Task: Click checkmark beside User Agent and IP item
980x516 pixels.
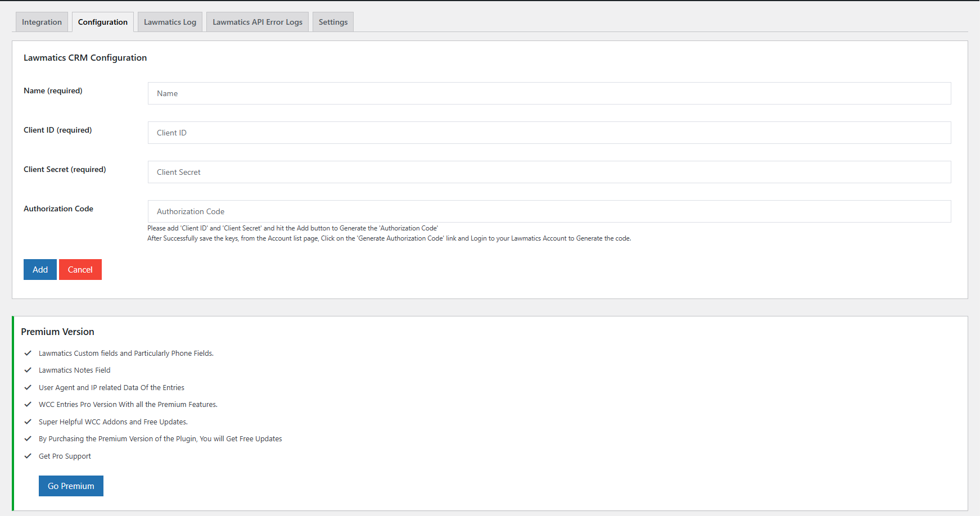Action: pyautogui.click(x=28, y=387)
